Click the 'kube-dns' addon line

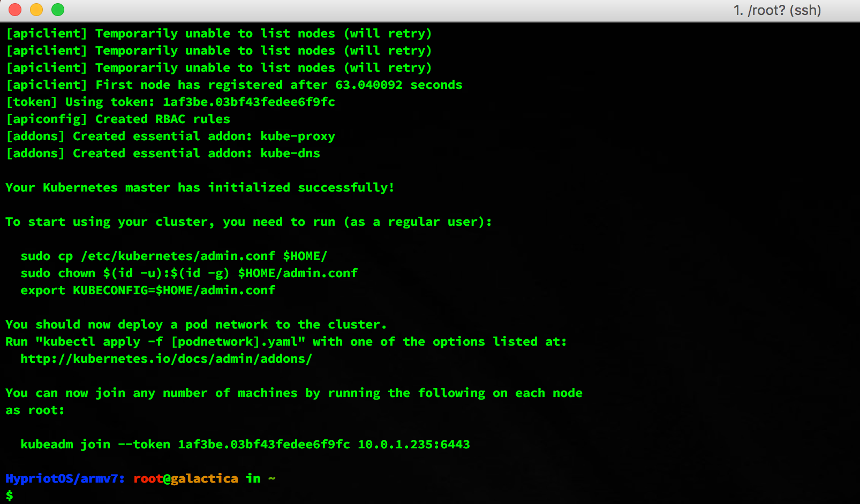click(163, 154)
